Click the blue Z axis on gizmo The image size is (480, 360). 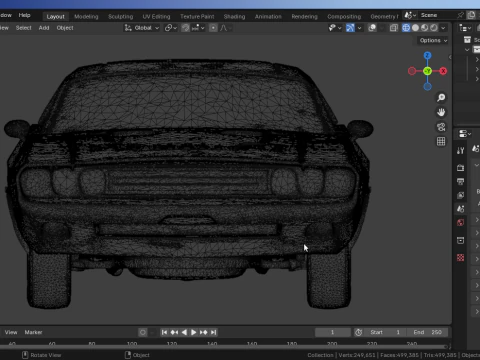427,55
